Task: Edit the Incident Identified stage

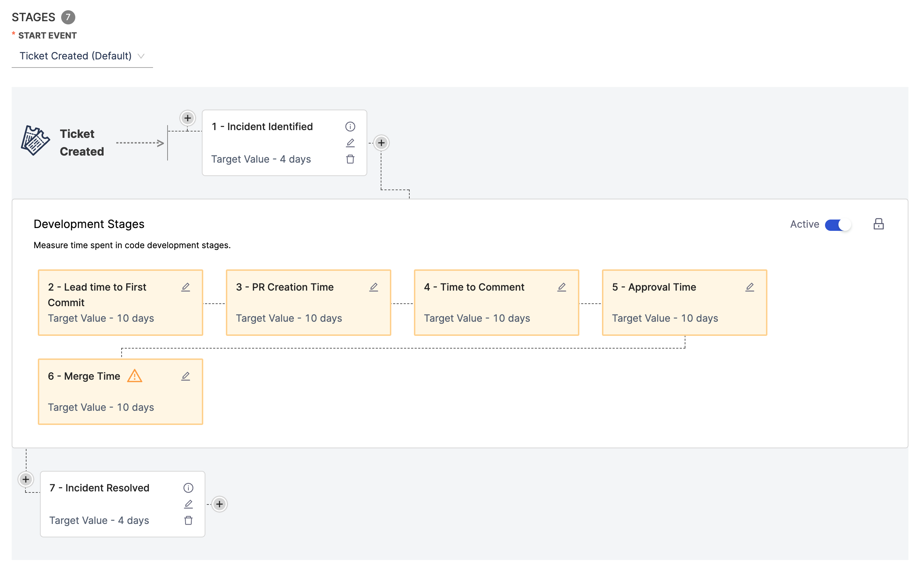Action: pyautogui.click(x=350, y=142)
